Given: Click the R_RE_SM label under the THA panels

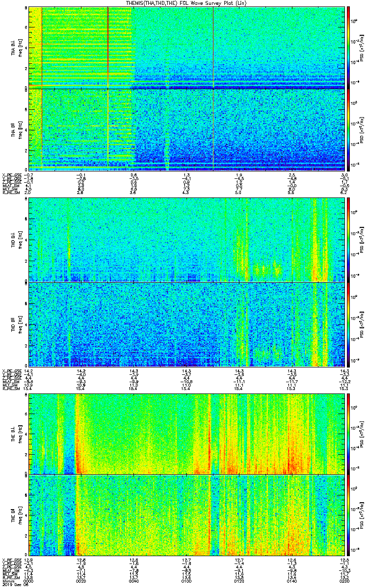Looking at the screenshot, I should pyautogui.click(x=10, y=194).
